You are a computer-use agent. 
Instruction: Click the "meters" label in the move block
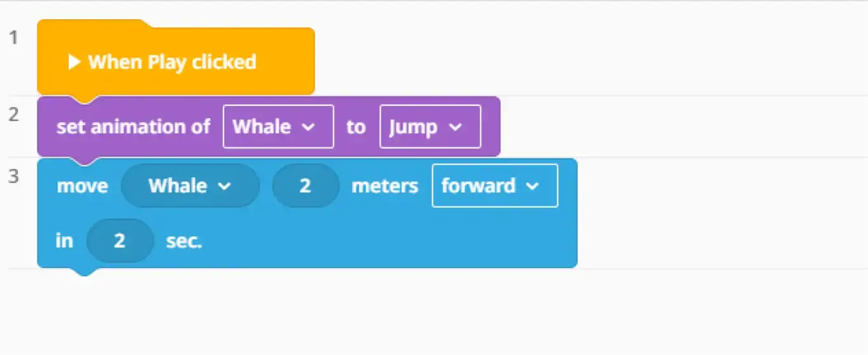point(385,186)
